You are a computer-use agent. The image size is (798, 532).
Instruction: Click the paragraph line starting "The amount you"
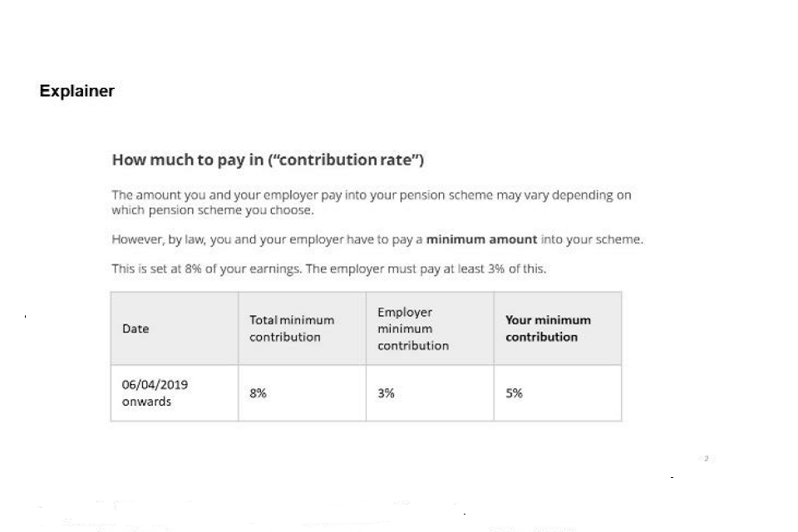[372, 195]
